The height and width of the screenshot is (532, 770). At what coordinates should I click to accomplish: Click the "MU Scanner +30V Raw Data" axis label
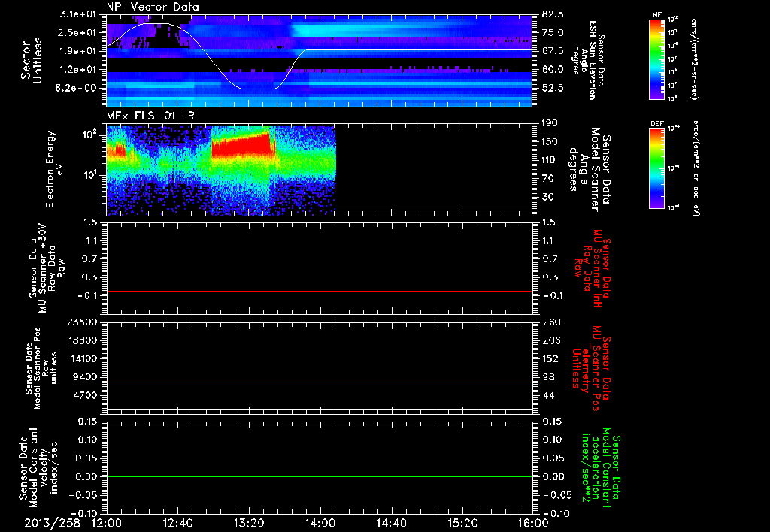(x=46, y=268)
